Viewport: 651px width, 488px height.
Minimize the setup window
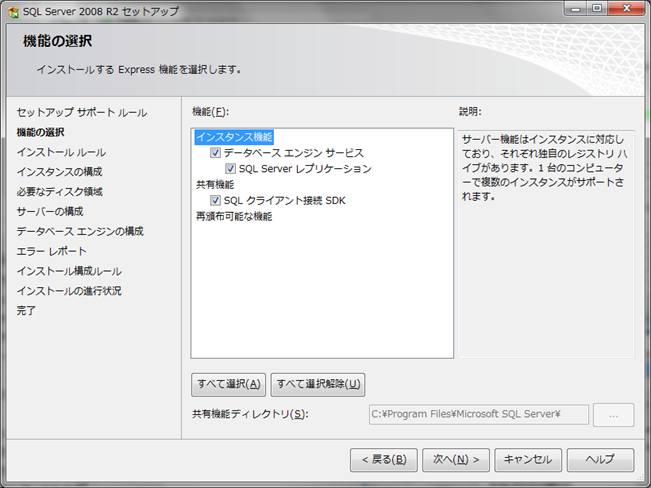[575, 8]
